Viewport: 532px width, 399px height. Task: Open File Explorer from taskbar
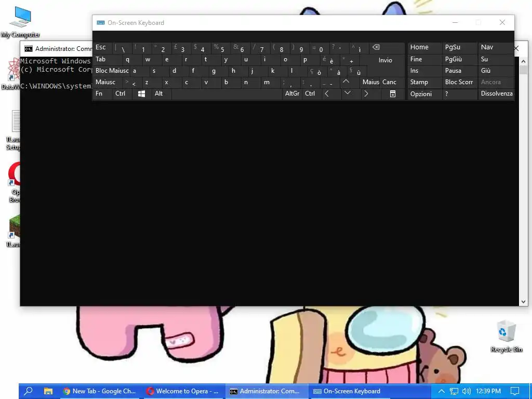48,391
